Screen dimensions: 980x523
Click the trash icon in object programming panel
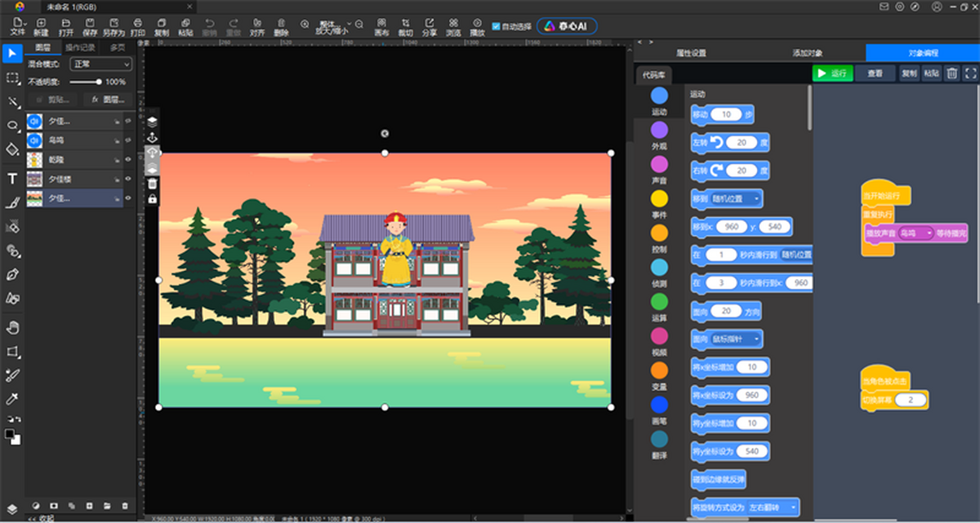tap(952, 73)
